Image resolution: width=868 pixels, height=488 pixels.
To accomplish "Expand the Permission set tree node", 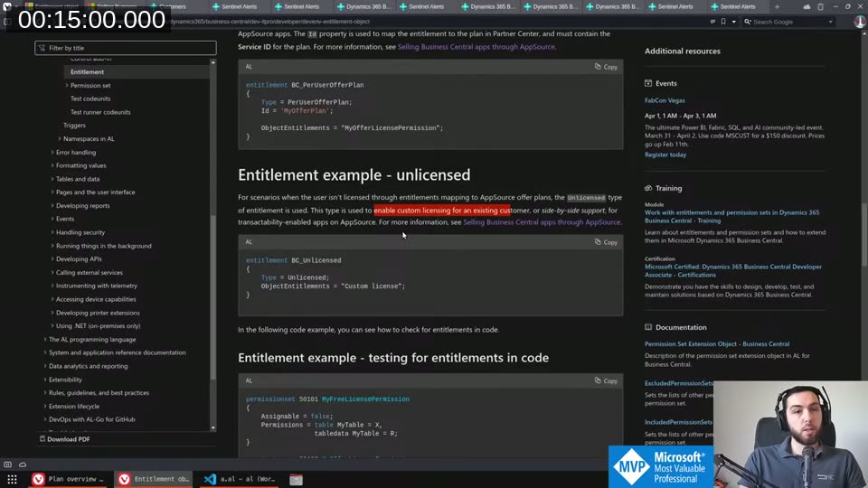I will click(67, 85).
